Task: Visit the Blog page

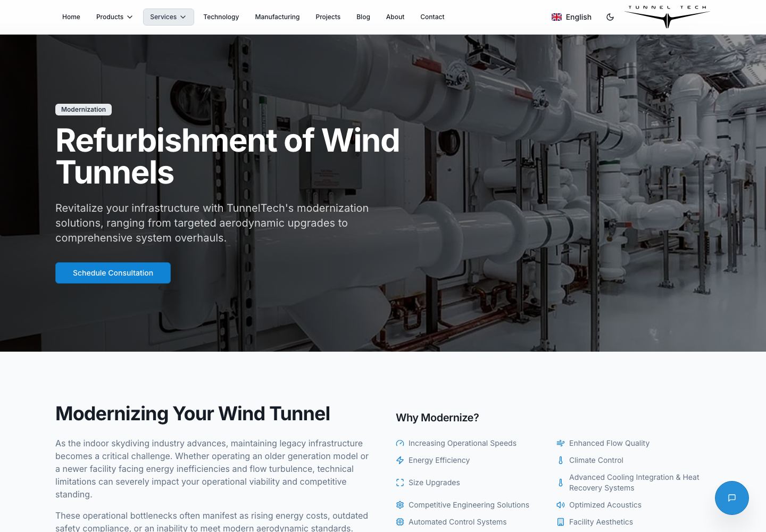Action: 363,17
